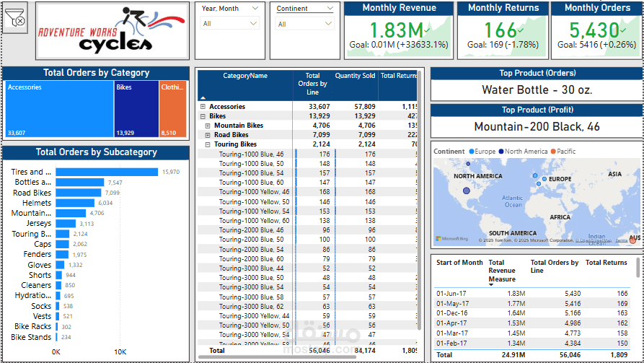Click the Adventure Works Cycles logo

point(112,31)
